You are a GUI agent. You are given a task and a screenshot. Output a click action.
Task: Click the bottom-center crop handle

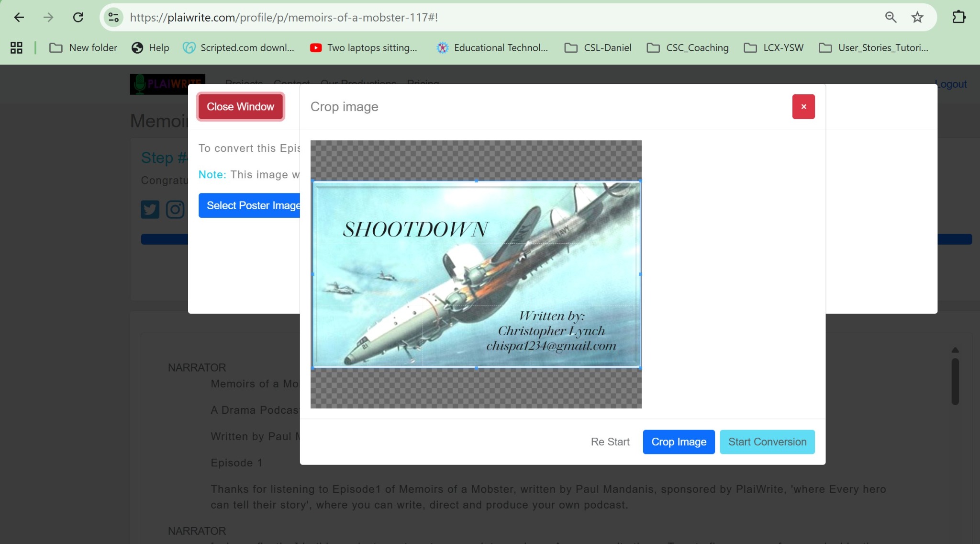tap(476, 368)
